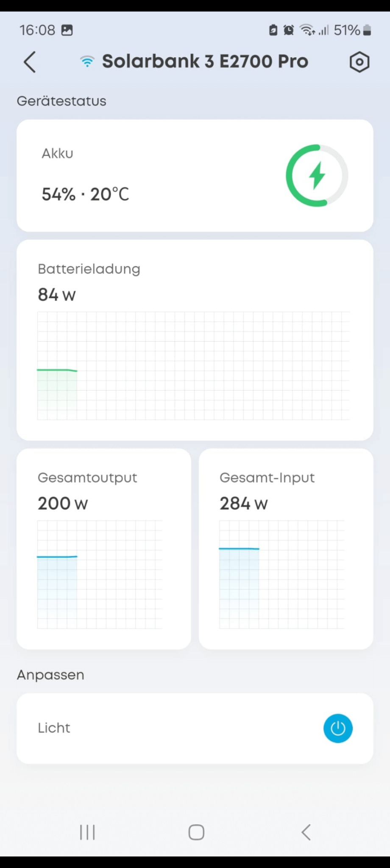Screen dimensions: 390x868
Task: Toggle the Licht power button
Action: (338, 728)
